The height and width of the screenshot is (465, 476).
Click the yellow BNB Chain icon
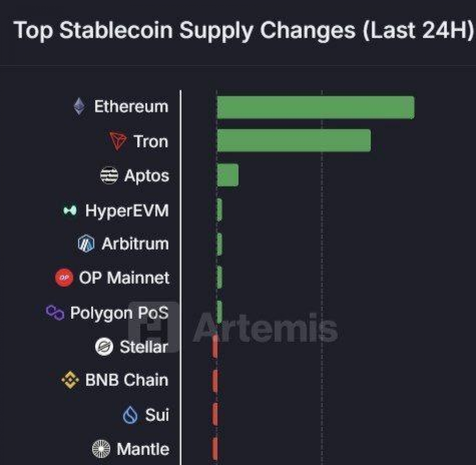point(70,379)
